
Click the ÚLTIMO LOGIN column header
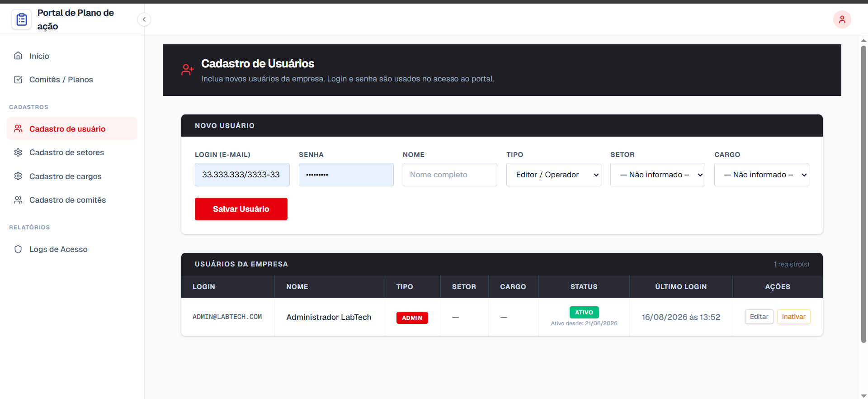click(681, 287)
